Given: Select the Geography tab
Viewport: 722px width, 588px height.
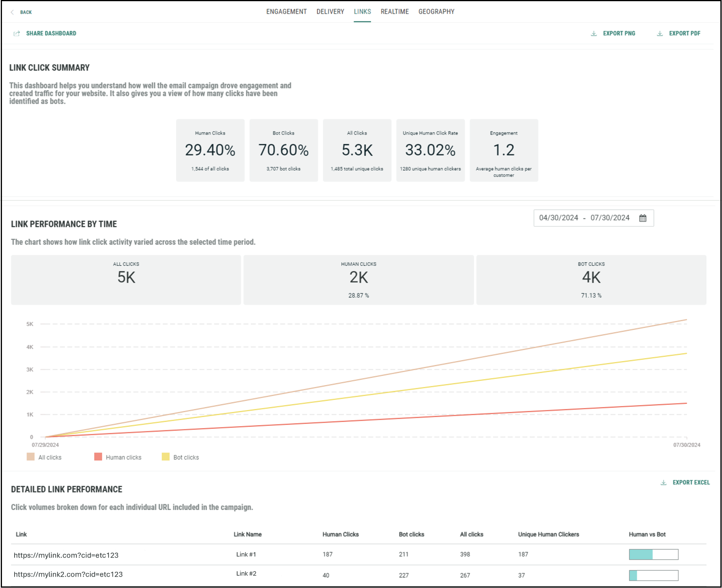Looking at the screenshot, I should point(436,12).
